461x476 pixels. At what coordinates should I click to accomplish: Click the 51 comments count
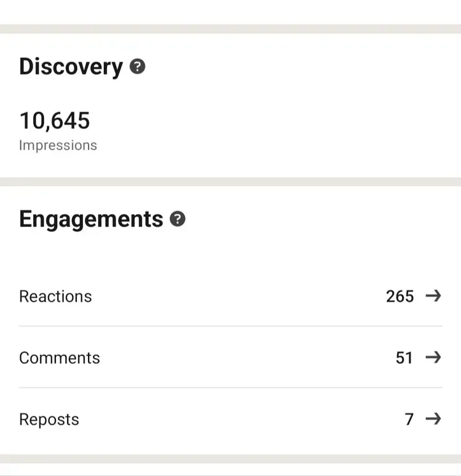(404, 358)
